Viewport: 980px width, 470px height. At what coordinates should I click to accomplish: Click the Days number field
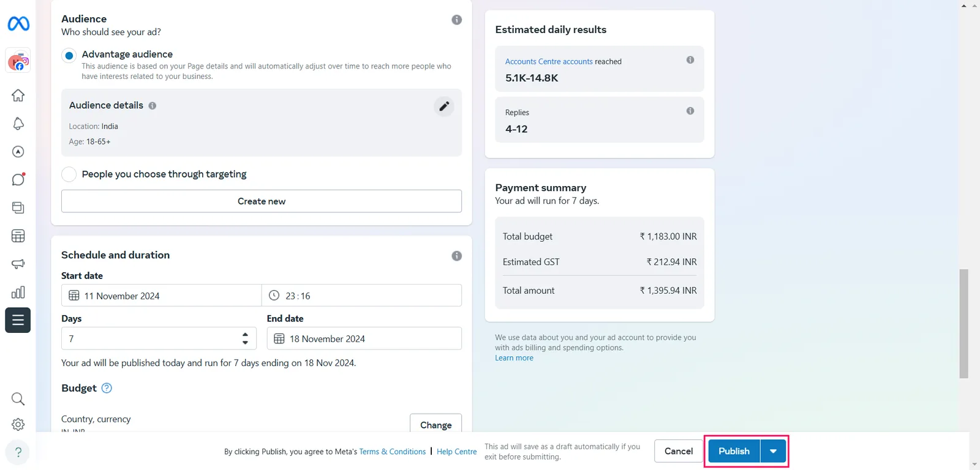pos(159,338)
